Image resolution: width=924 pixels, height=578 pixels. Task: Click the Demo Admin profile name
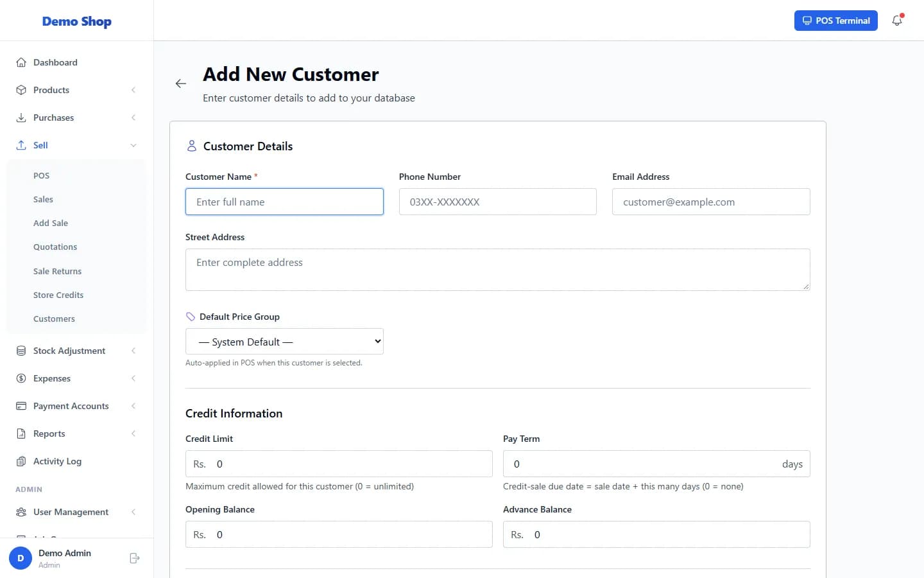65,553
